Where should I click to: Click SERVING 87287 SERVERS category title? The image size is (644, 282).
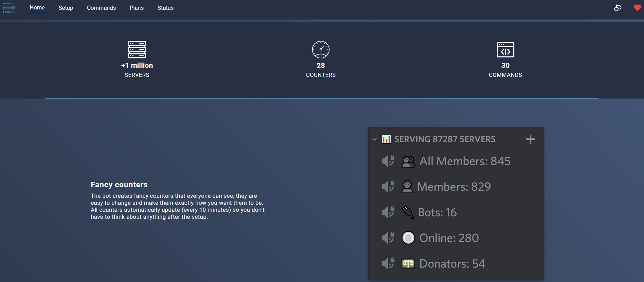(x=445, y=139)
